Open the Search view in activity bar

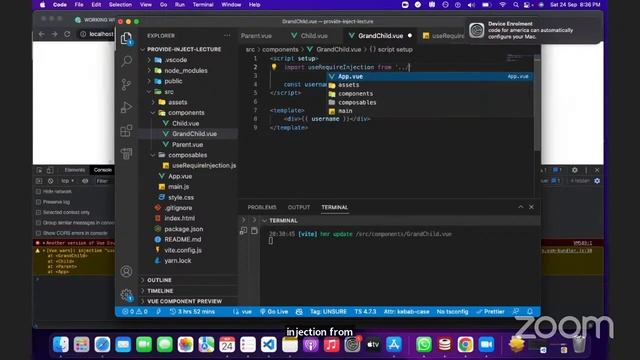click(127, 61)
